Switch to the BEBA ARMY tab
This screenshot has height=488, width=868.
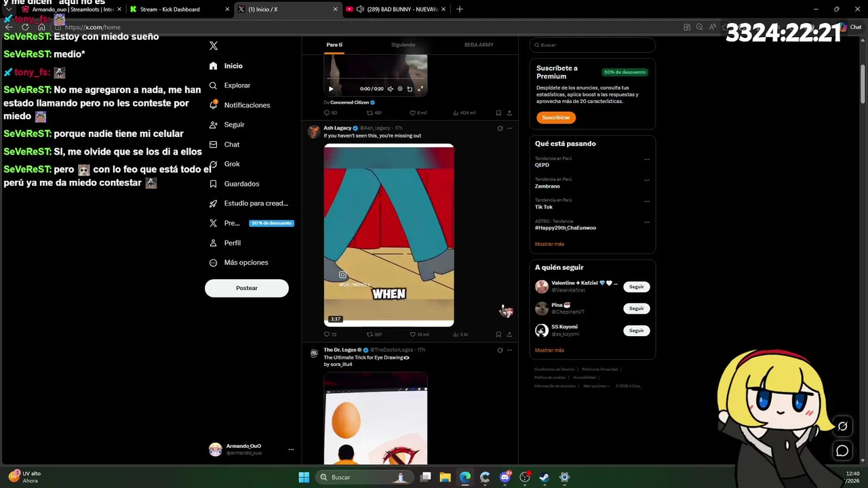[479, 45]
